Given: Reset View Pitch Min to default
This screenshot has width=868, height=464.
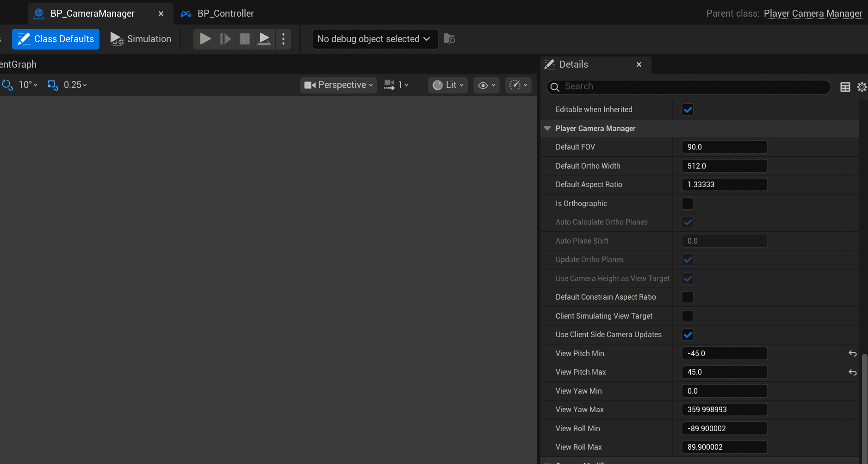Looking at the screenshot, I should [x=852, y=354].
